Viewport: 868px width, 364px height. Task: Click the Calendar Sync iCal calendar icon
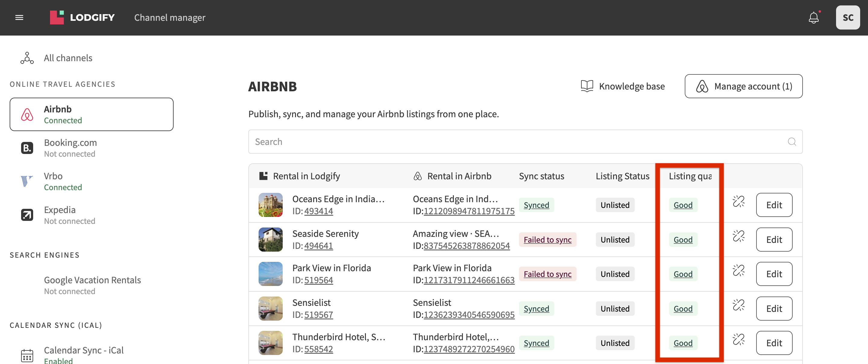point(27,356)
